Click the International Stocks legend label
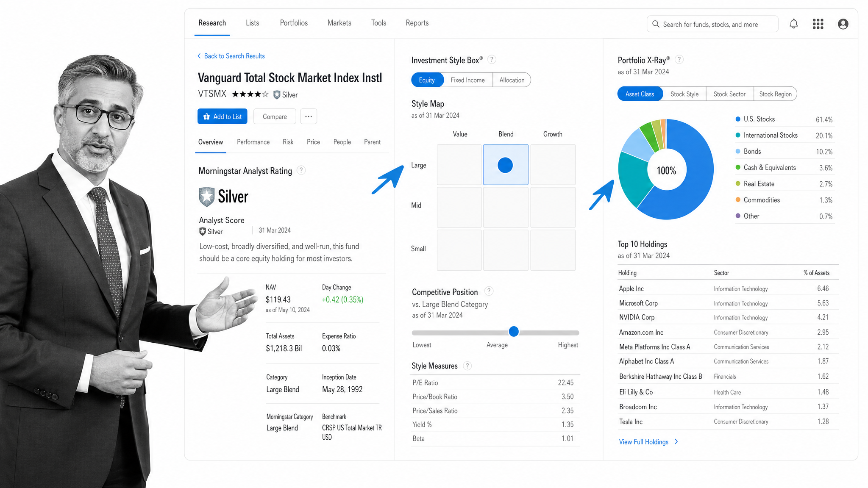Viewport: 868px width, 488px height. point(771,135)
